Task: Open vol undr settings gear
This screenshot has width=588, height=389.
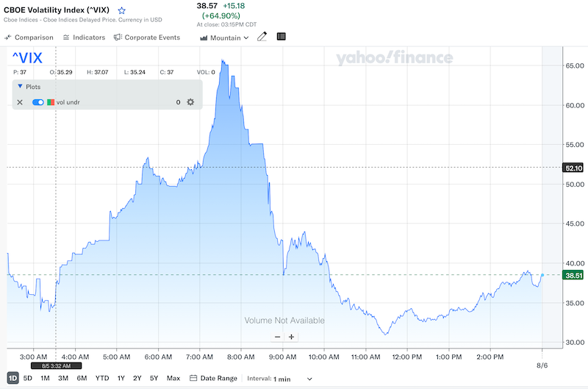Action: pyautogui.click(x=190, y=102)
